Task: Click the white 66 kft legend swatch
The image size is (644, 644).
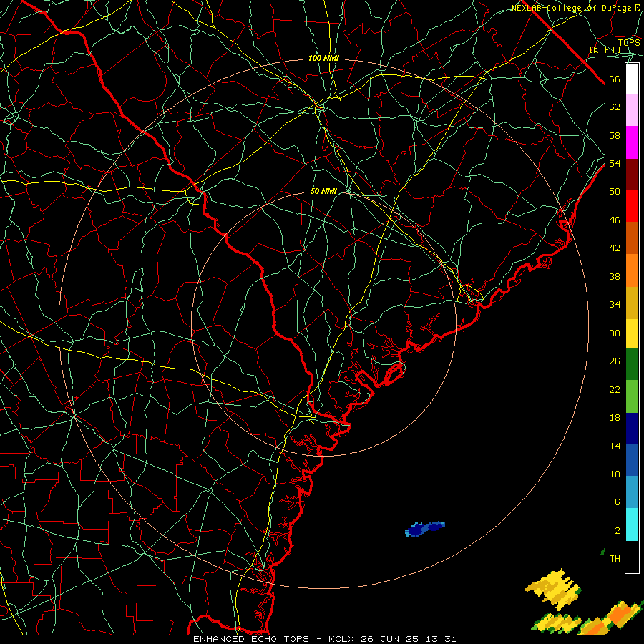Action: [x=632, y=79]
